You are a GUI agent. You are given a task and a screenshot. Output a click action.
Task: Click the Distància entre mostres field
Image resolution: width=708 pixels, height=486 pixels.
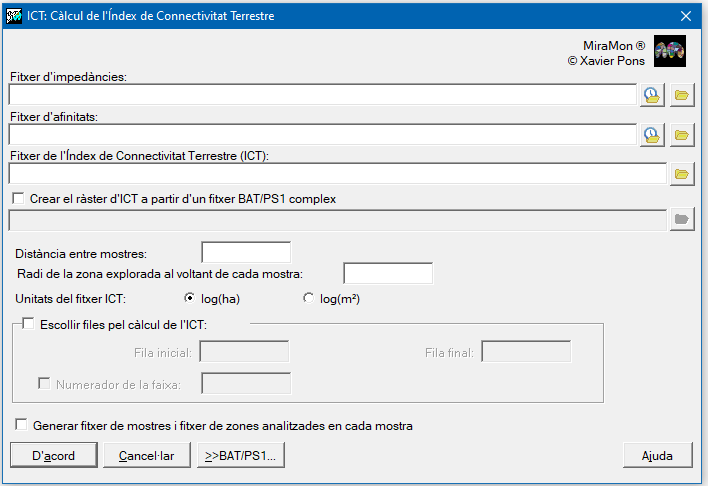(x=246, y=253)
